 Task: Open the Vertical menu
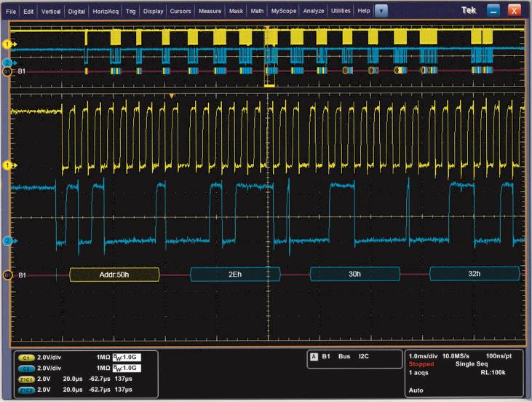[50, 11]
